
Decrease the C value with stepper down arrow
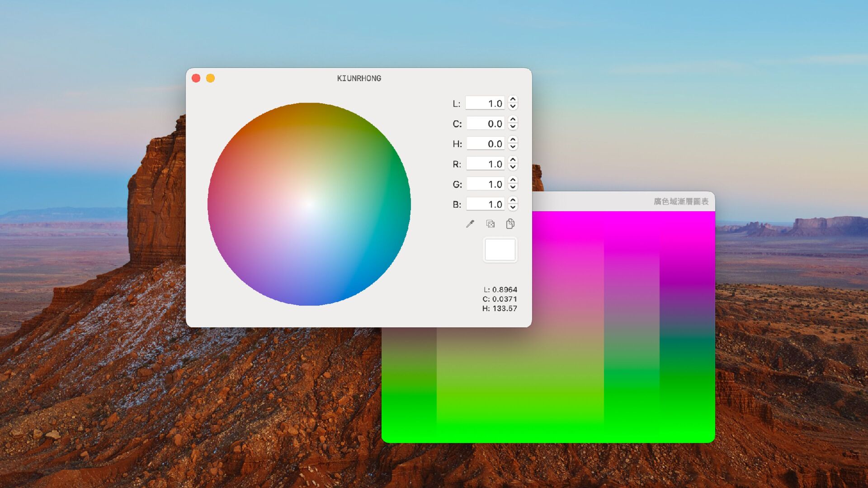tap(513, 127)
